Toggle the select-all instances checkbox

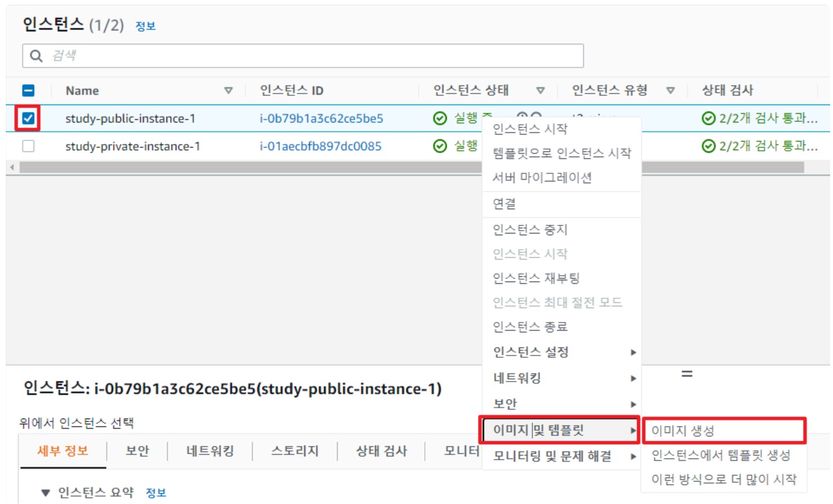[x=28, y=91]
